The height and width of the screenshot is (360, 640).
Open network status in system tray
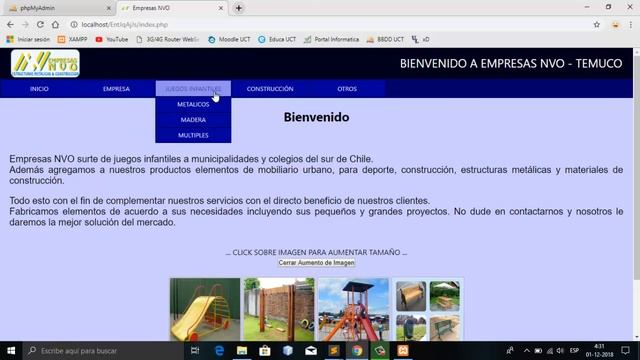pos(549,351)
